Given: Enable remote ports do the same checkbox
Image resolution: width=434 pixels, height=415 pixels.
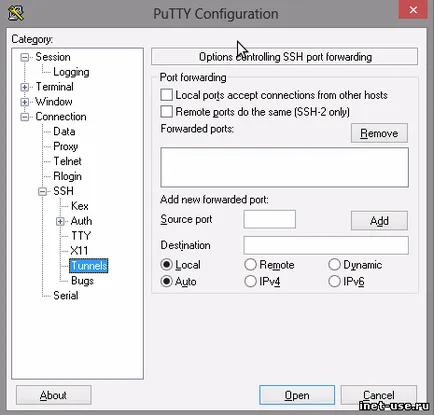Looking at the screenshot, I should [166, 112].
